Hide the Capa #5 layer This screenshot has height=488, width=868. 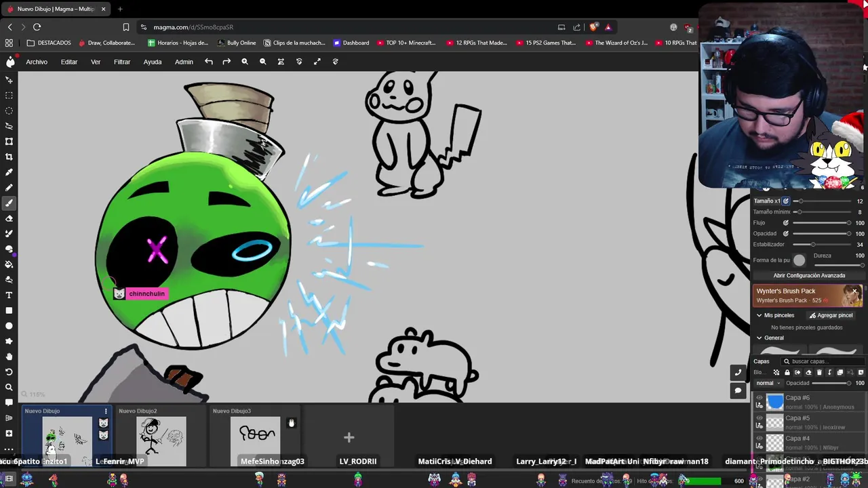click(759, 419)
